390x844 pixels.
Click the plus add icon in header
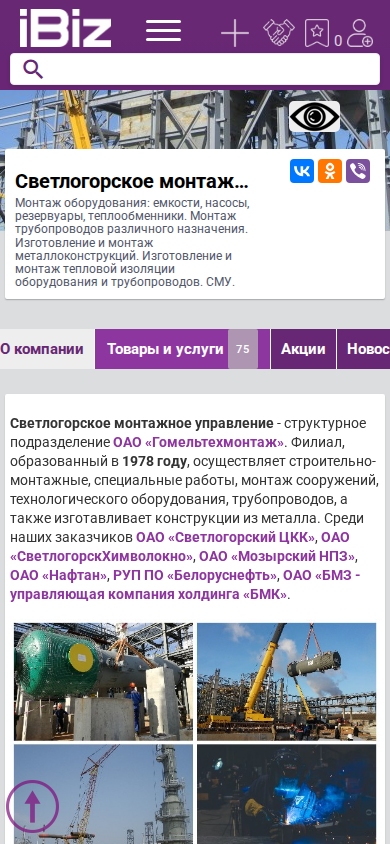point(235,33)
